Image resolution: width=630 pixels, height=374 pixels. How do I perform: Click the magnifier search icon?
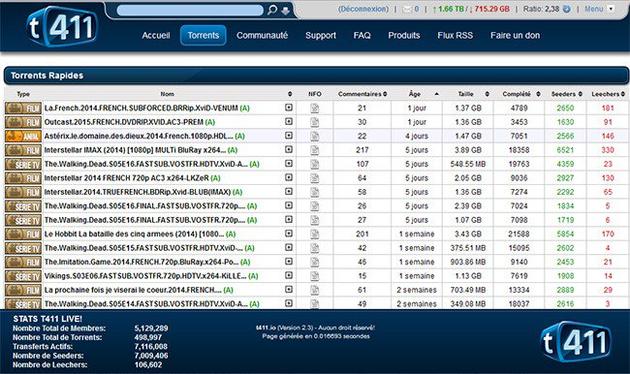(272, 10)
